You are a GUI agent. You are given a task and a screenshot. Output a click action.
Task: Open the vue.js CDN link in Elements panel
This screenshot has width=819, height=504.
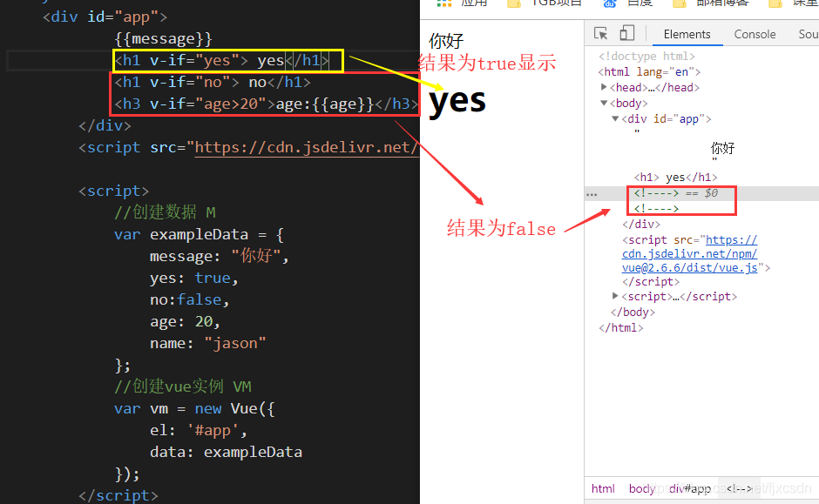[x=689, y=253]
